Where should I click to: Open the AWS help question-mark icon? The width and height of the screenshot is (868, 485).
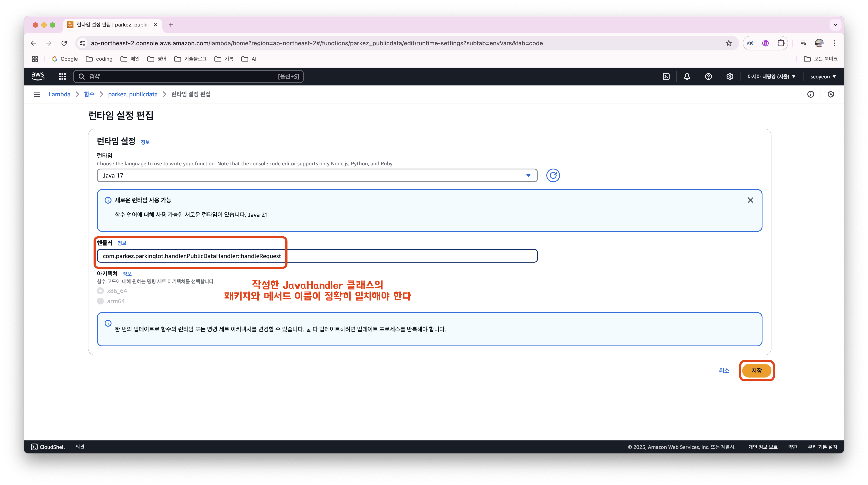coord(708,76)
